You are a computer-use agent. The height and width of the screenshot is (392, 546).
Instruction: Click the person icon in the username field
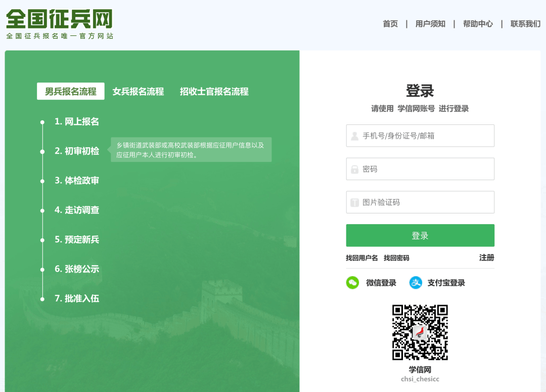(x=354, y=136)
